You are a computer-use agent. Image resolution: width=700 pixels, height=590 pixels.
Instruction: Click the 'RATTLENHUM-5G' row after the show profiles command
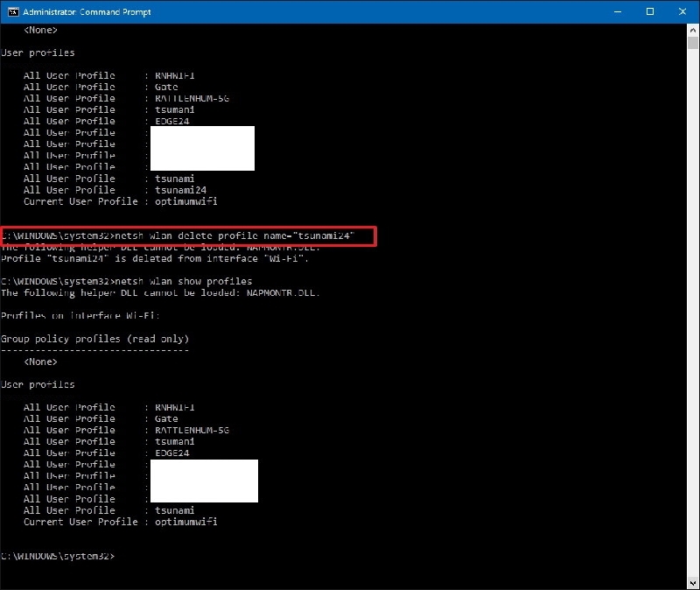[x=126, y=430]
